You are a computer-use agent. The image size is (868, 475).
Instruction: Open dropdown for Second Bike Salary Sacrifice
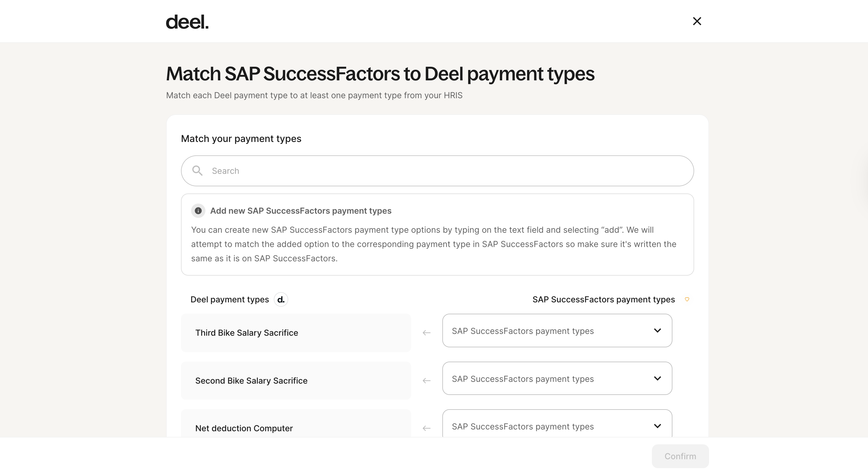557,378
